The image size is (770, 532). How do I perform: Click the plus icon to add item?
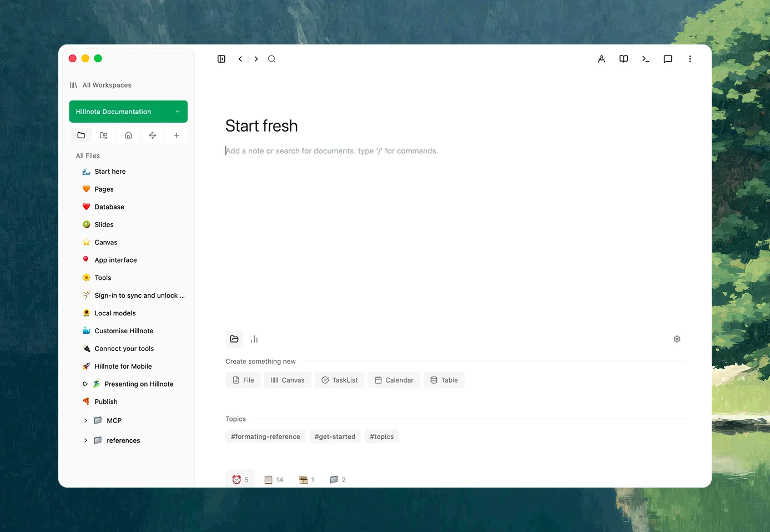click(176, 135)
